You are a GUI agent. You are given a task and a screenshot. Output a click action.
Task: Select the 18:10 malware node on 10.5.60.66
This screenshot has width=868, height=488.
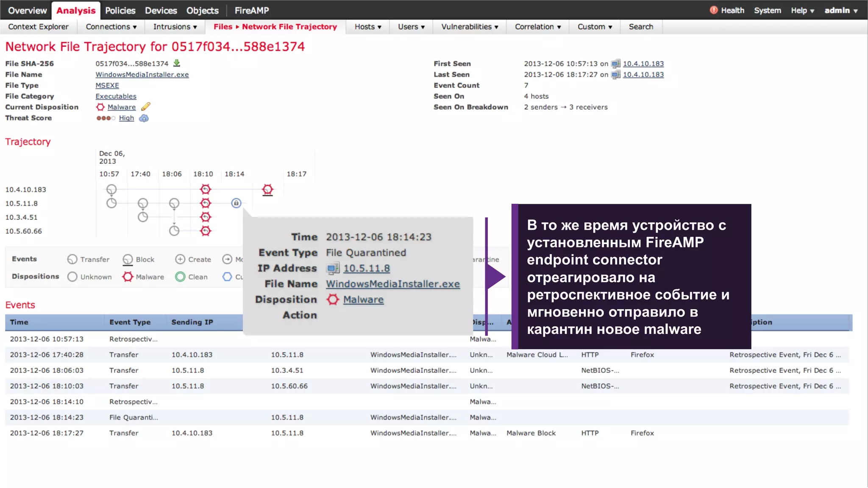coord(206,231)
